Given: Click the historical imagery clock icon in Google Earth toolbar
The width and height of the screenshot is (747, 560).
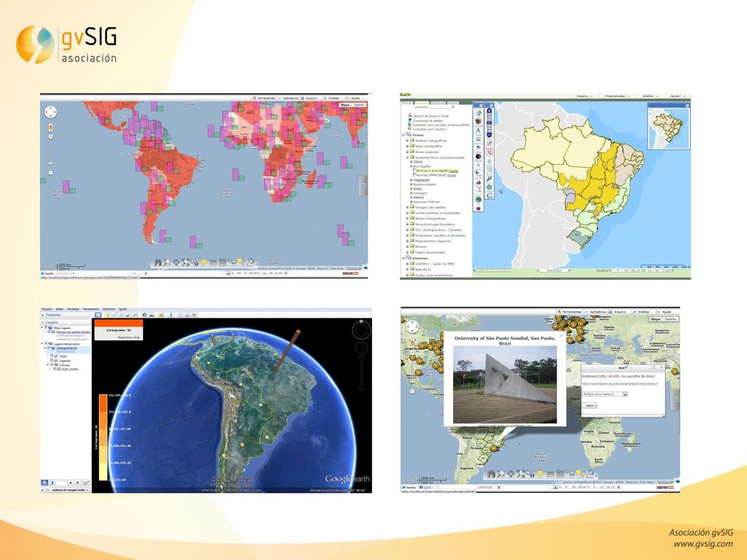Looking at the screenshot, I should pyautogui.click(x=145, y=315).
